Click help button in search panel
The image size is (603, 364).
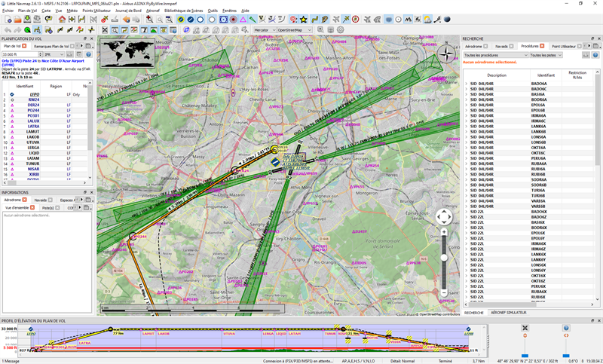[x=595, y=55]
